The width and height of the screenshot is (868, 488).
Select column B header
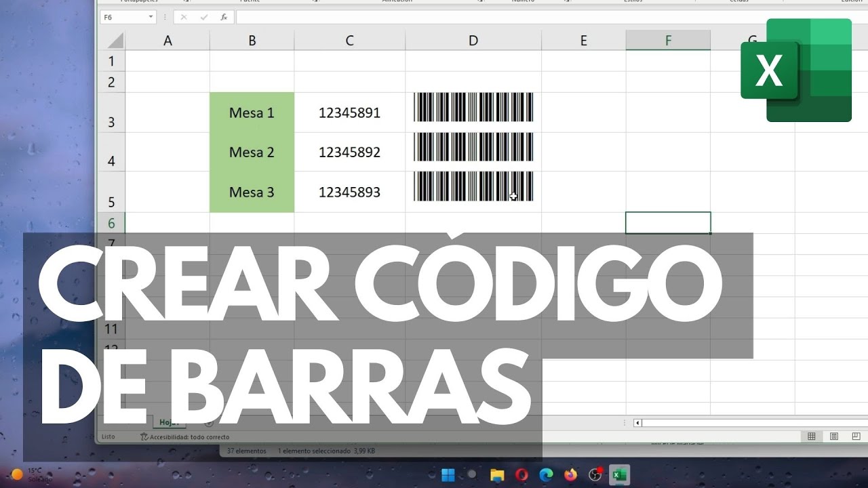[252, 41]
